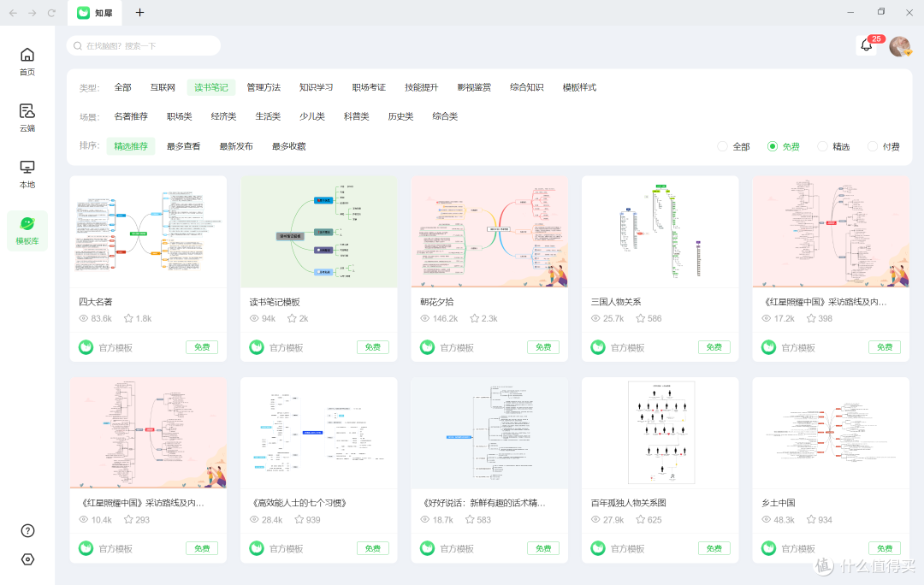Click the browser-style back arrow
Image resolution: width=924 pixels, height=585 pixels.
[13, 12]
